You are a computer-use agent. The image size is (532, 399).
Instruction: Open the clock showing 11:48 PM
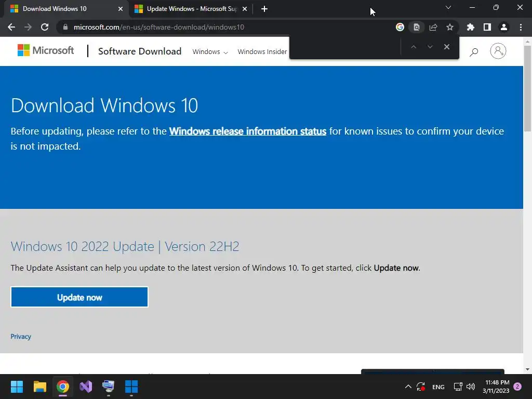pos(496,387)
